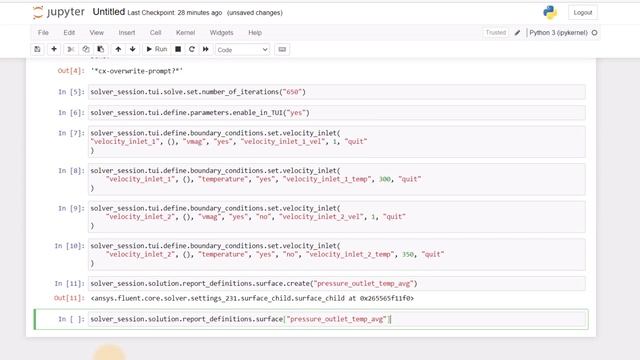Rename the notebook title Untitled
The image size is (640, 360).
109,12
